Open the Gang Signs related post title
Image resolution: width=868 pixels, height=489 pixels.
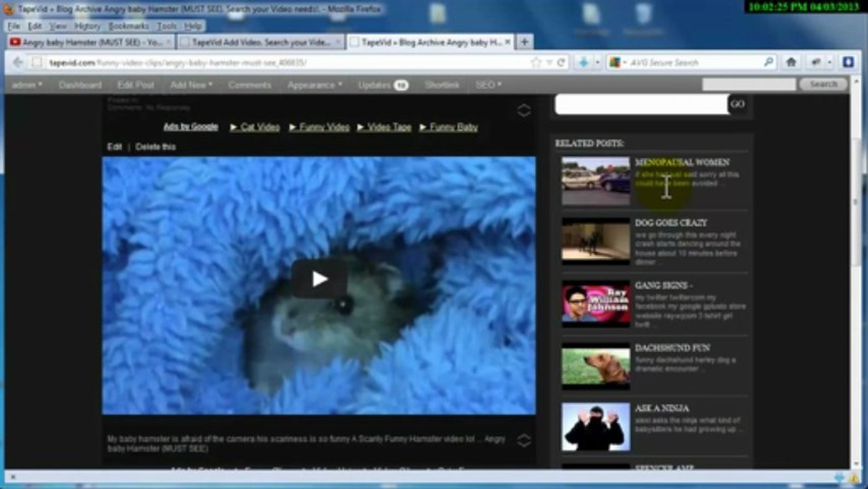point(664,286)
